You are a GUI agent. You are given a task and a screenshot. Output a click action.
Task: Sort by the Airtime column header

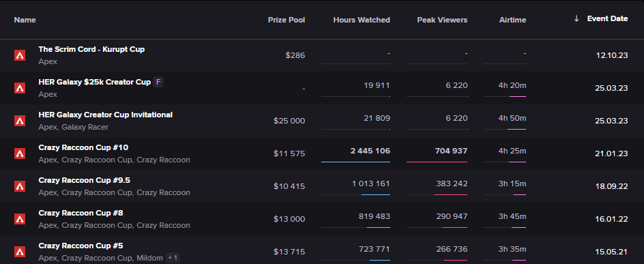coord(512,20)
